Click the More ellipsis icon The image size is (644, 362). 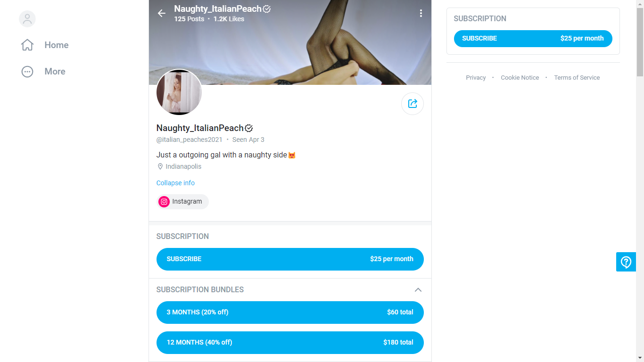pos(27,72)
